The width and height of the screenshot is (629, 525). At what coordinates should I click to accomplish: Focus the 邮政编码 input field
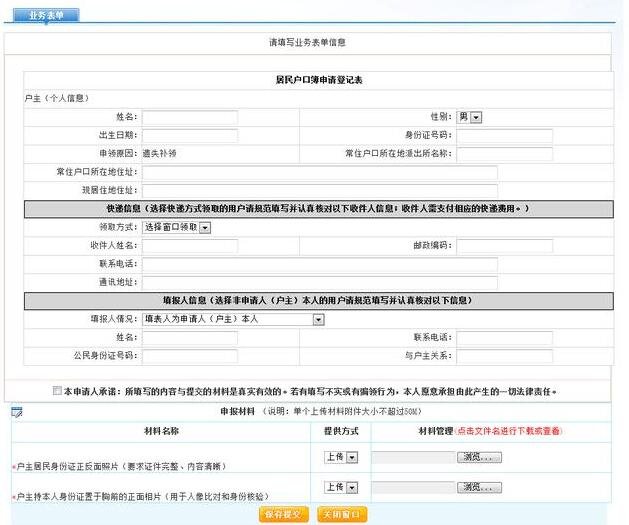coord(505,246)
